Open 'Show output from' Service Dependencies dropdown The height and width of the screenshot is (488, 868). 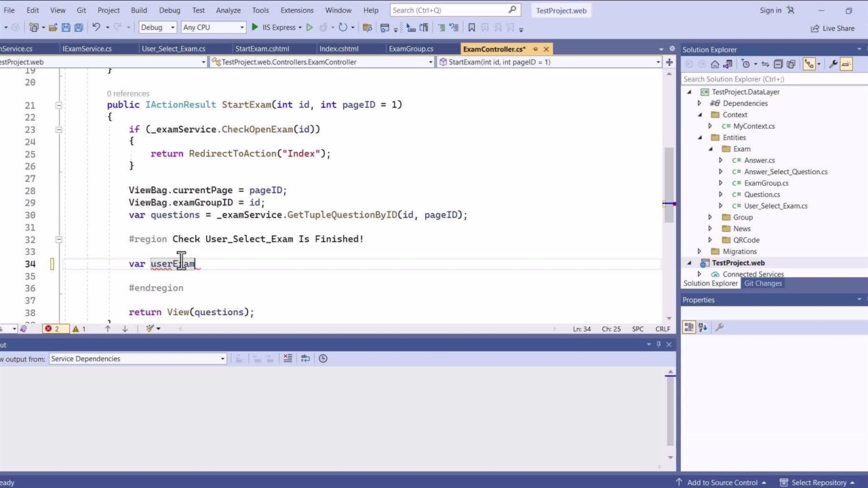[x=138, y=359]
